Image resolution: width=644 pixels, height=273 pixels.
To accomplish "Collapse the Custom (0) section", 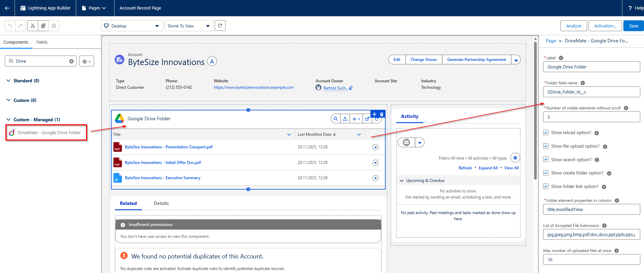I will pyautogui.click(x=8, y=100).
